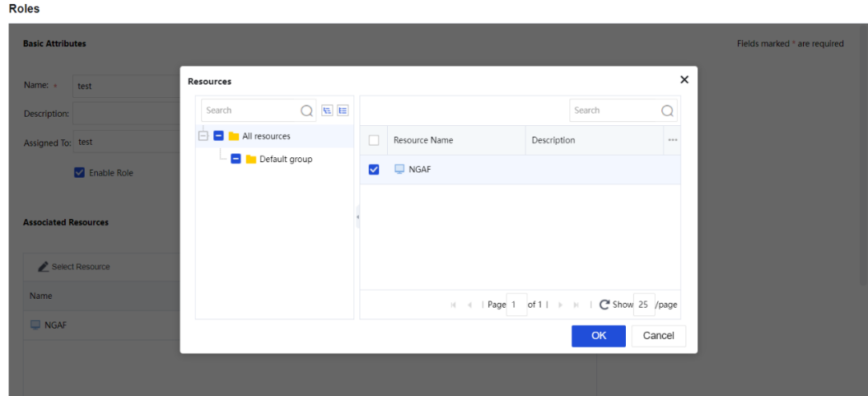Image resolution: width=868 pixels, height=396 pixels.
Task: Select the All resources tree item
Action: [266, 137]
